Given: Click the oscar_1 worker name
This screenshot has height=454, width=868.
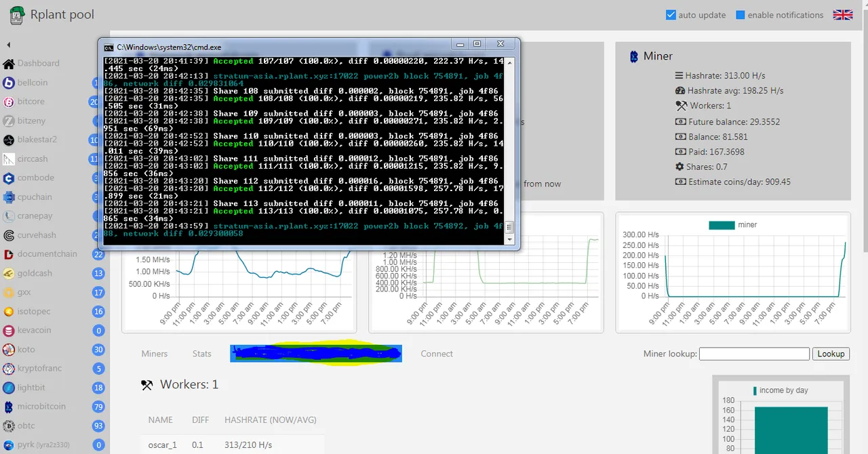Looking at the screenshot, I should click(163, 445).
